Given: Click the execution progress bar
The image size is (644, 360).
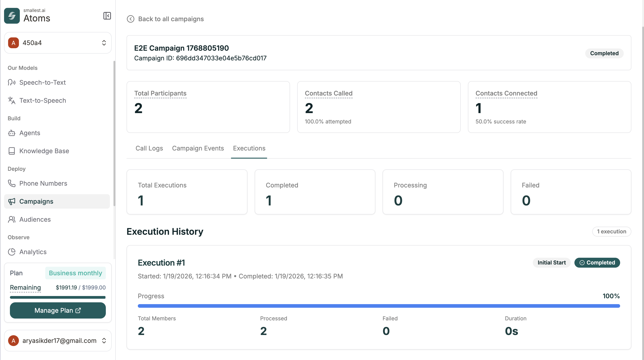Looking at the screenshot, I should [379, 306].
